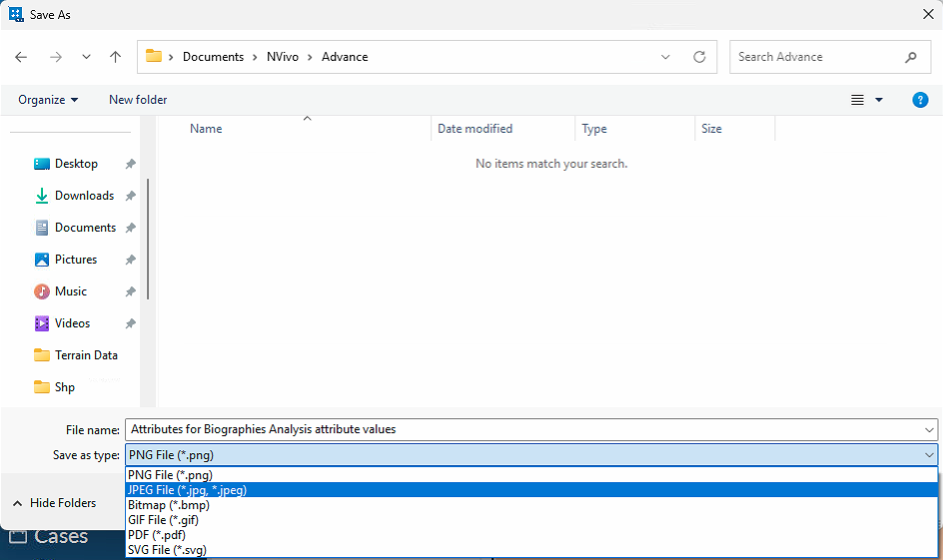Click the Up one level arrow
943x560 pixels.
pos(116,57)
